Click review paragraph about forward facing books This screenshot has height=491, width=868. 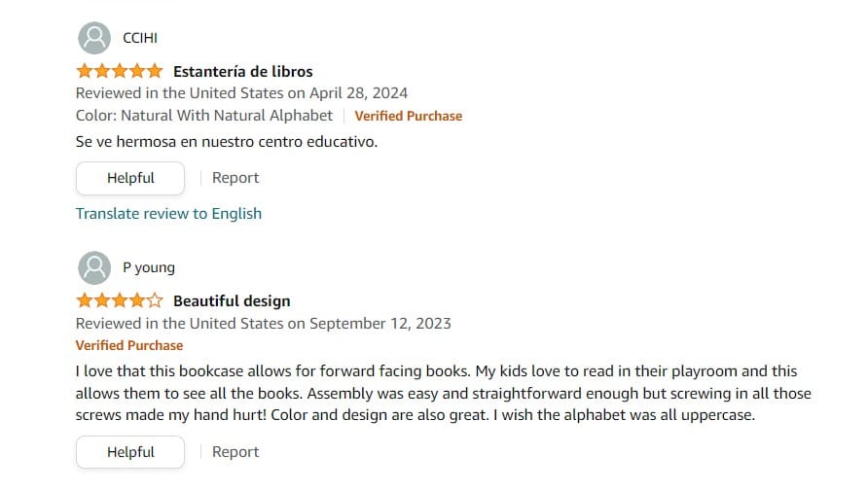[444, 393]
